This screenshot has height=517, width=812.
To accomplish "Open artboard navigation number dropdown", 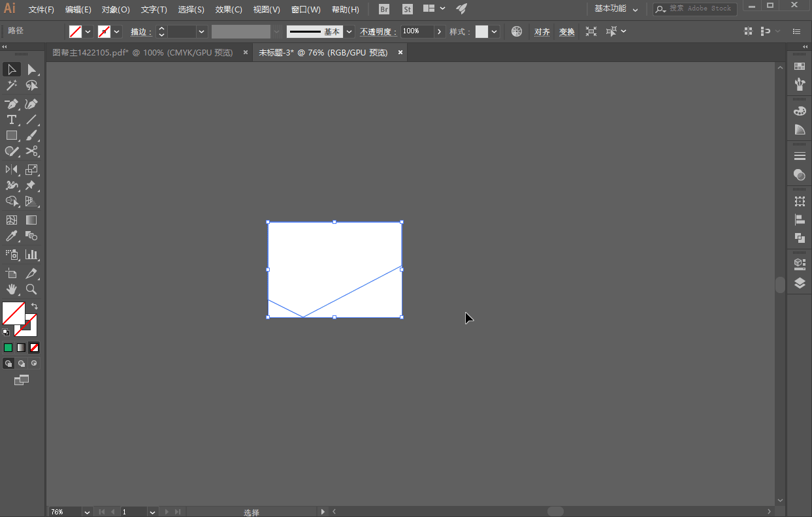I will tap(153, 512).
